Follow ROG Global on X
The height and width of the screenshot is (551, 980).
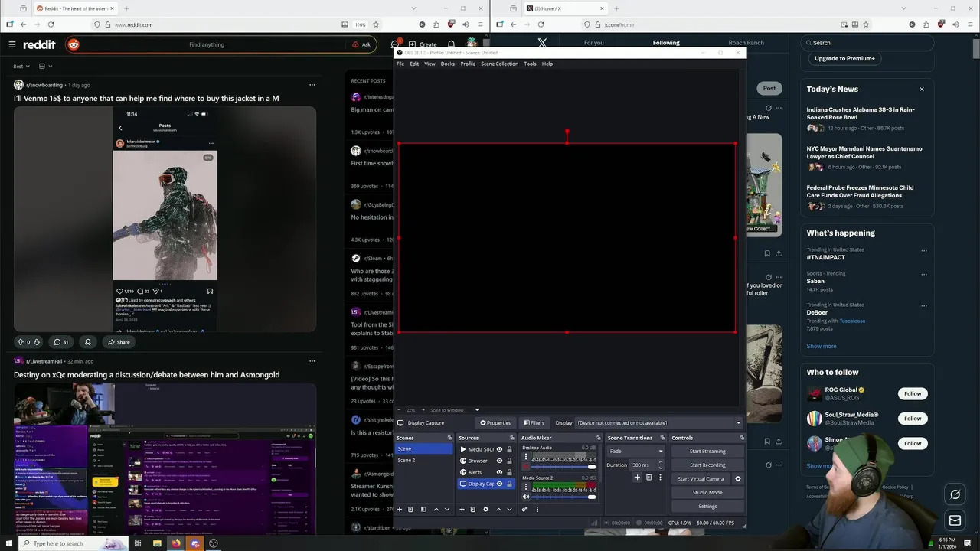point(913,393)
